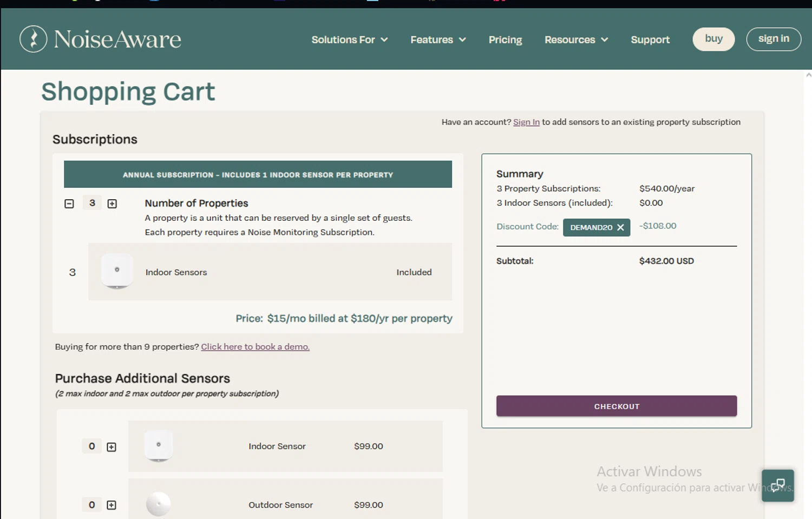Click the CHECKOUT button

[x=617, y=406]
